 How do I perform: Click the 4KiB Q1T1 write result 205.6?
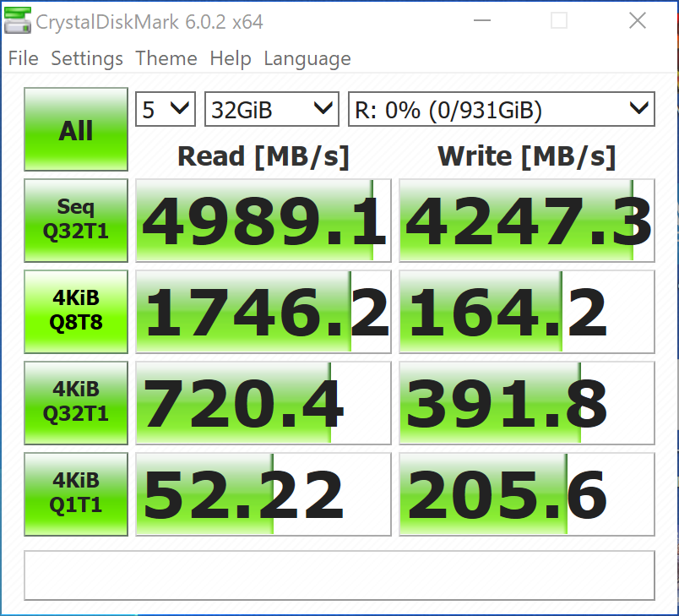click(527, 494)
